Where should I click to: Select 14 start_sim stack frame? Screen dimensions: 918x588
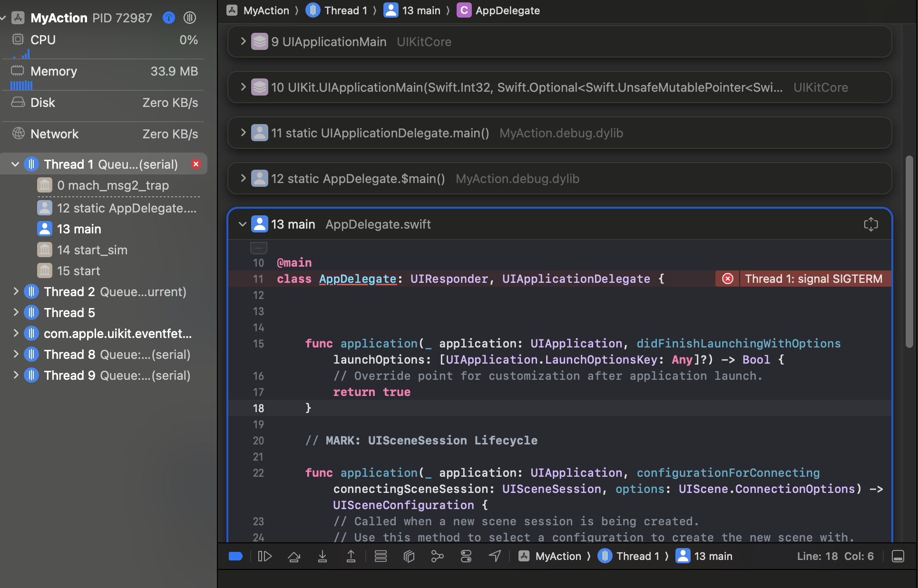tap(92, 250)
